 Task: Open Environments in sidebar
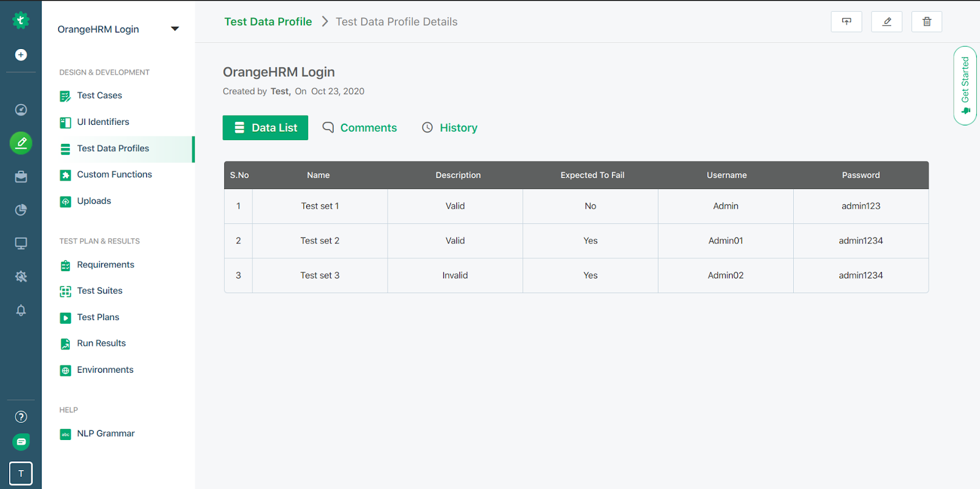(x=105, y=370)
